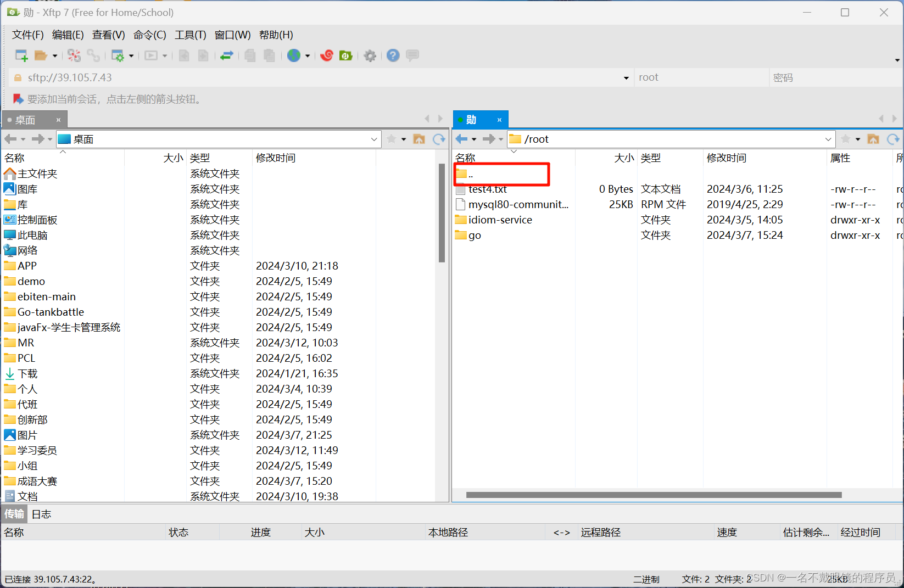This screenshot has height=588, width=904.
Task: Go to the local home folder icon
Action: coord(419,139)
